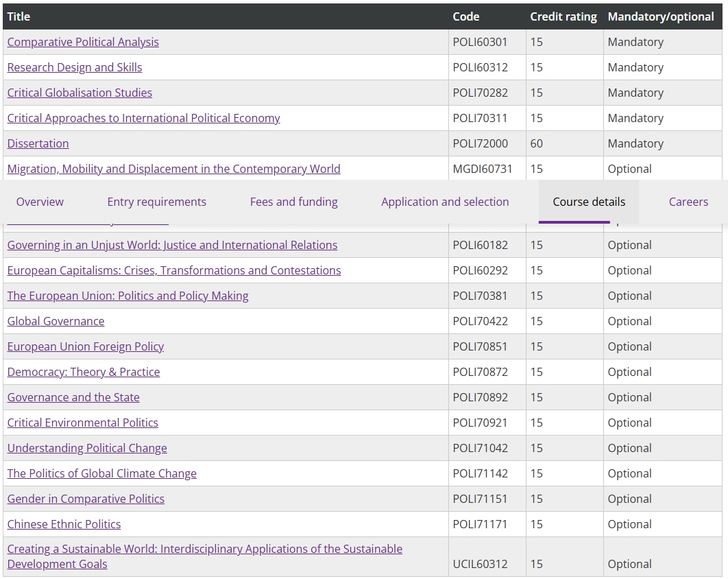Open Democracy: Theory & Practice link
The height and width of the screenshot is (579, 728).
click(x=84, y=372)
